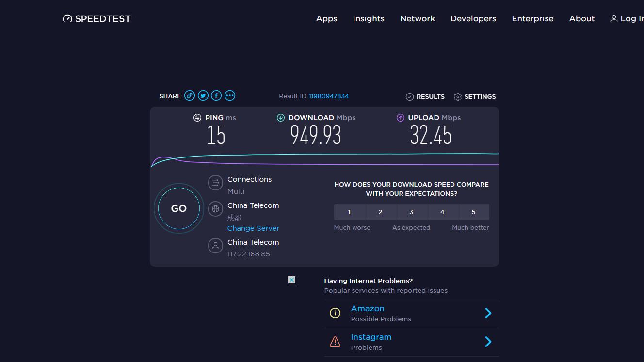Click the Connections multi icon

(215, 183)
